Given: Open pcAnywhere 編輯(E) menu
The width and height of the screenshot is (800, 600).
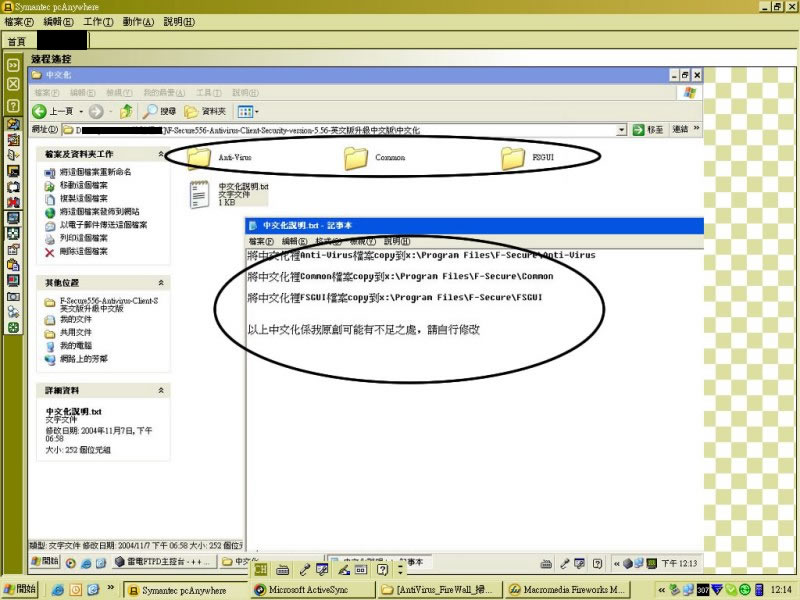Looking at the screenshot, I should (x=59, y=22).
